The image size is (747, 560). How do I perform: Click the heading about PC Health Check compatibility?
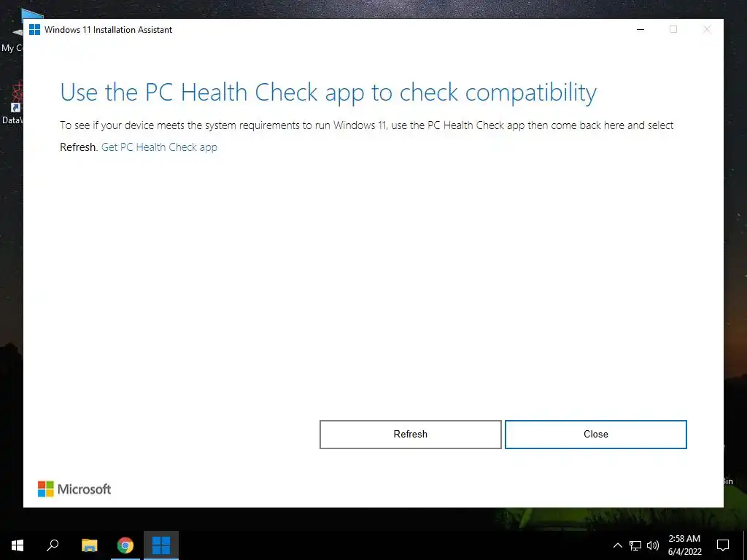coord(328,93)
